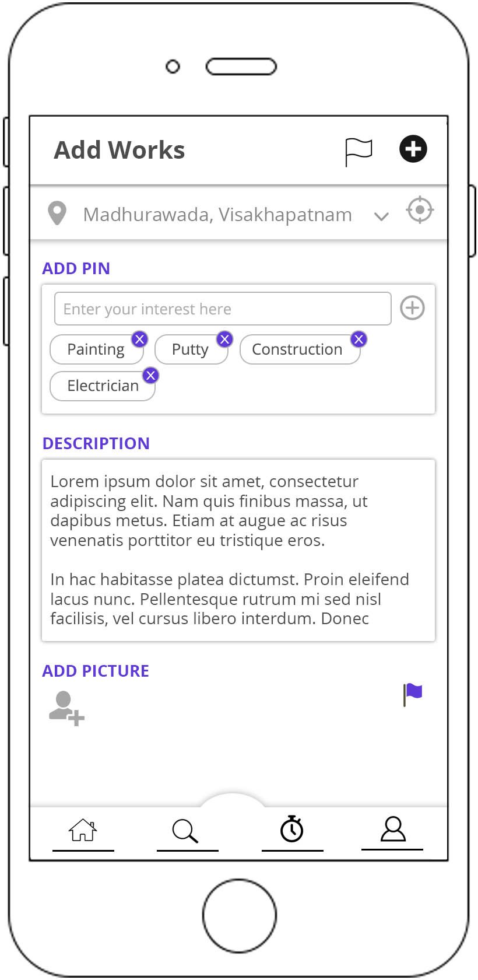Expand the location dropdown chevron

pos(381,216)
